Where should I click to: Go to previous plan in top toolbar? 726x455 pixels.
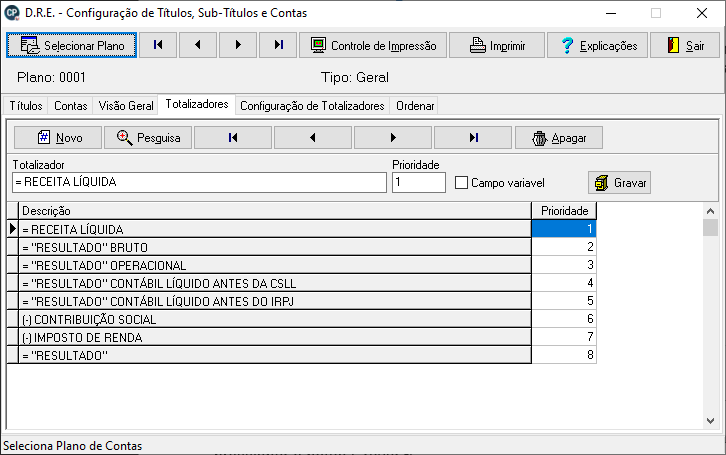[x=198, y=45]
